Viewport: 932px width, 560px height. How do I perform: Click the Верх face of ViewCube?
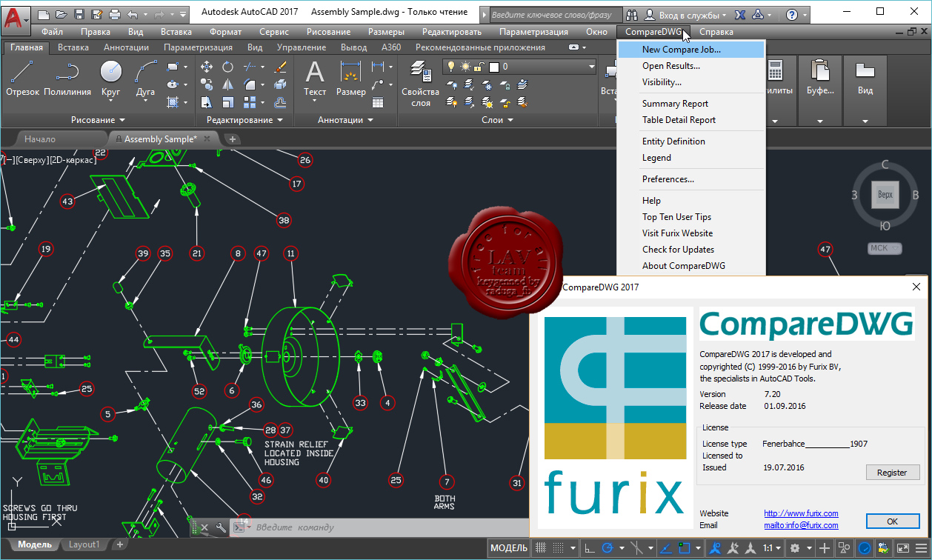(885, 195)
